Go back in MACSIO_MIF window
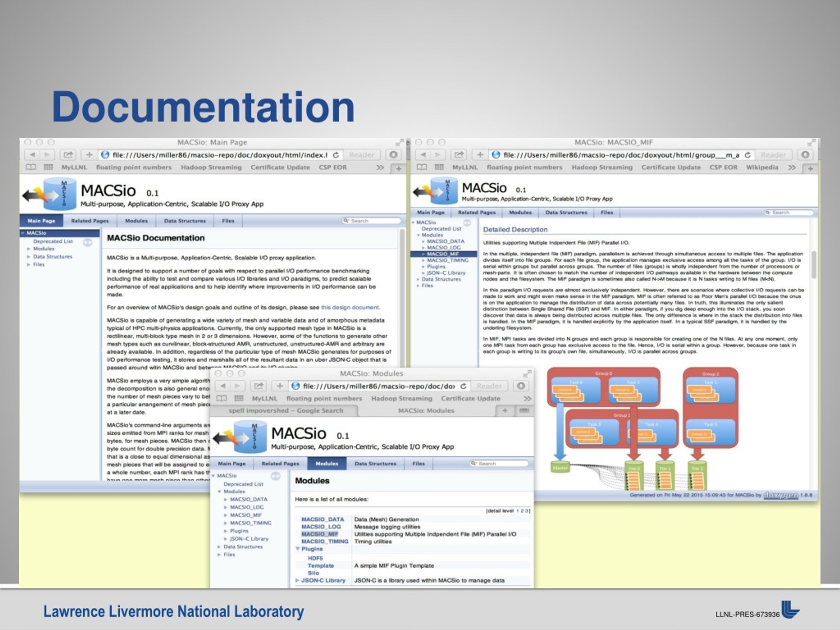The image size is (840, 630). [423, 155]
